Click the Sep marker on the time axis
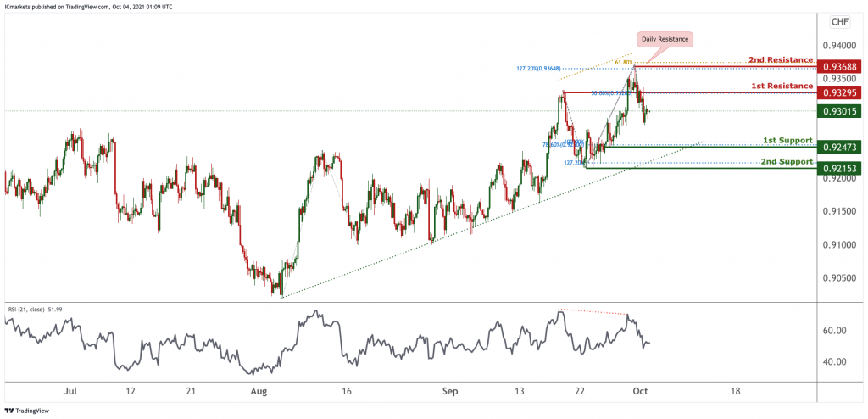Image resolution: width=868 pixels, height=419 pixels. [450, 392]
